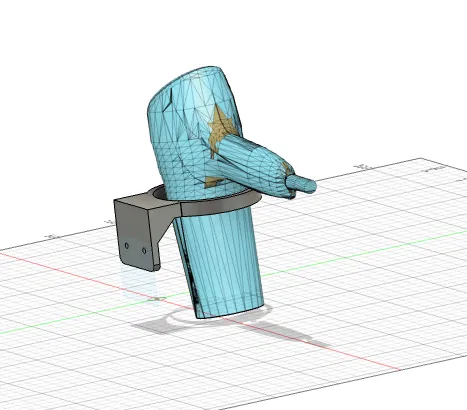The height and width of the screenshot is (410, 467).
Task: Click the right screw hole on the bracket
Action: pos(144,250)
